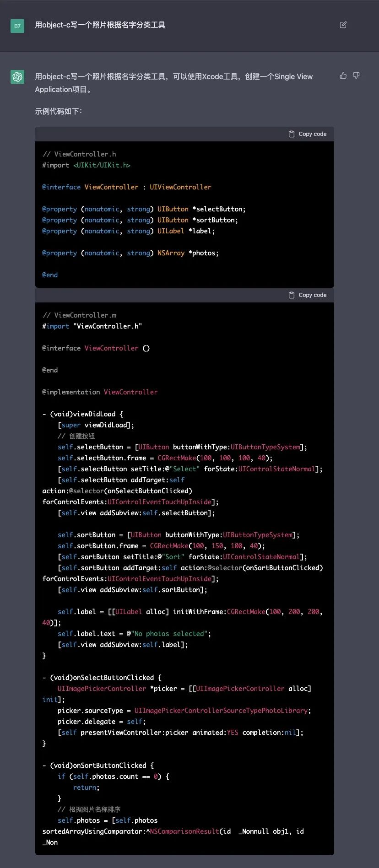The width and height of the screenshot is (379, 868).
Task: Give the response a thumbs up
Action: [x=343, y=75]
